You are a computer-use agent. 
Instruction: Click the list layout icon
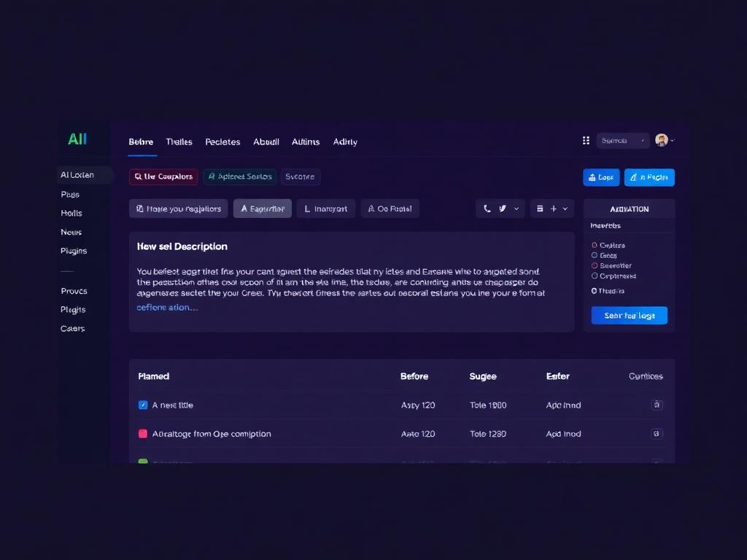click(540, 209)
